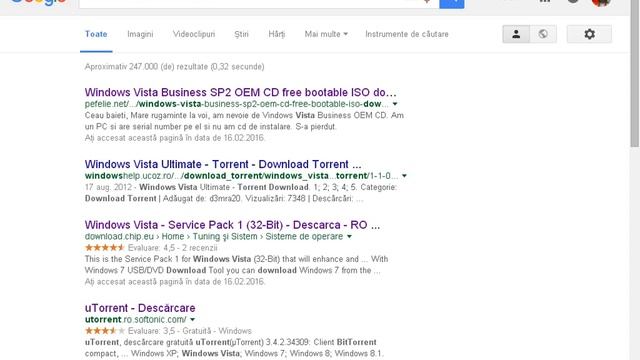Open the settings gear menu

[x=589, y=34]
